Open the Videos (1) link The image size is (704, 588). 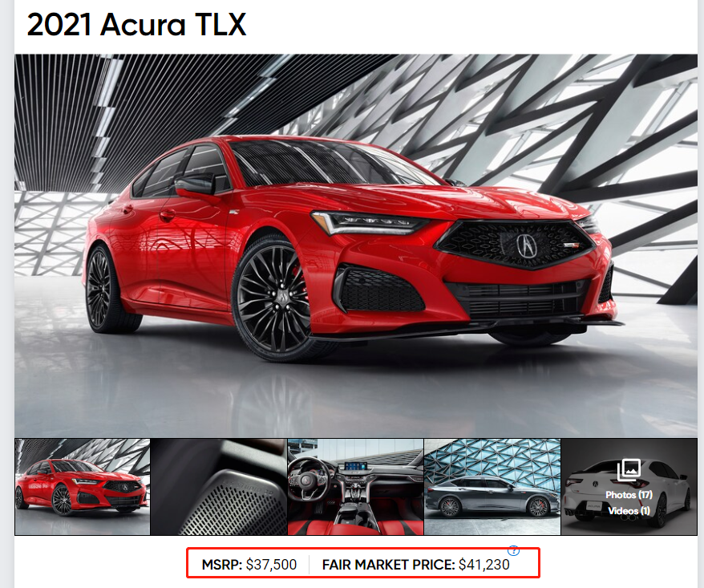coord(629,511)
